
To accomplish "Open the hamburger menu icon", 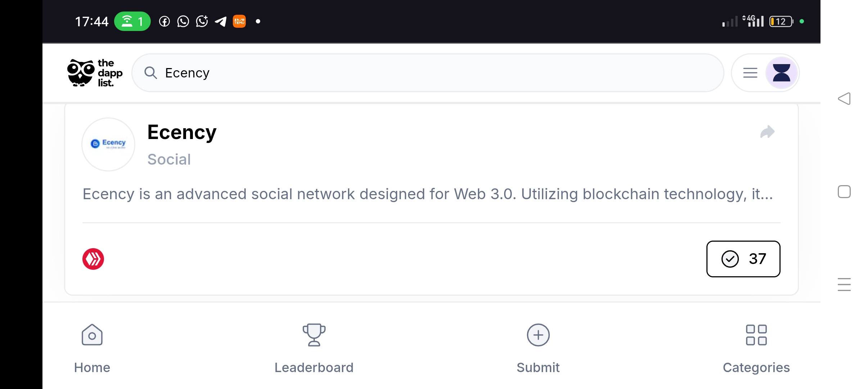I will 750,73.
